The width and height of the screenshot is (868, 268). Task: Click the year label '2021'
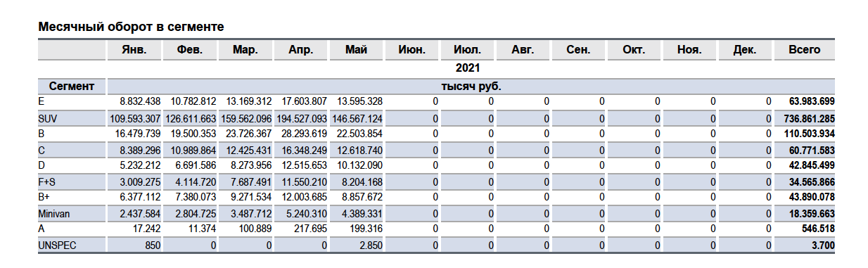tap(467, 68)
